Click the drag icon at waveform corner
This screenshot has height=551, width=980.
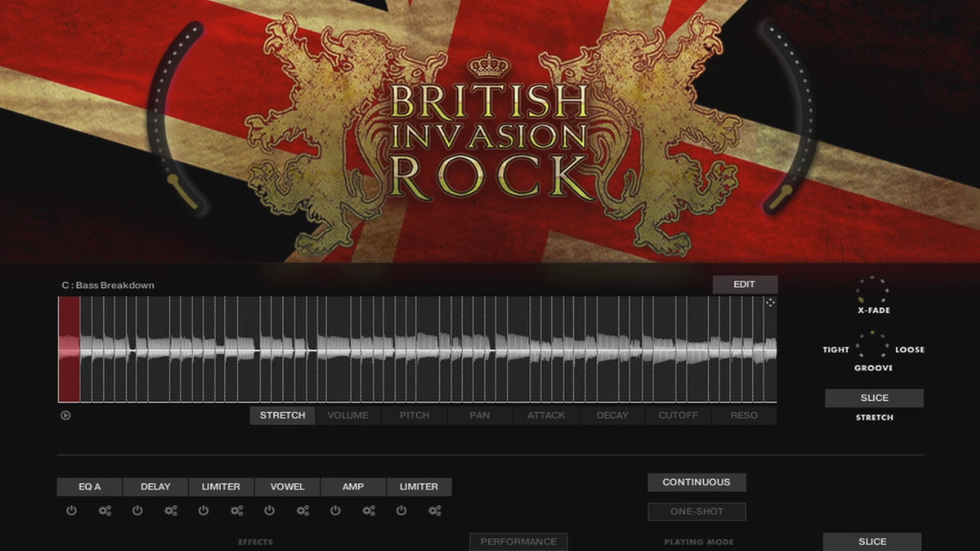(x=769, y=303)
